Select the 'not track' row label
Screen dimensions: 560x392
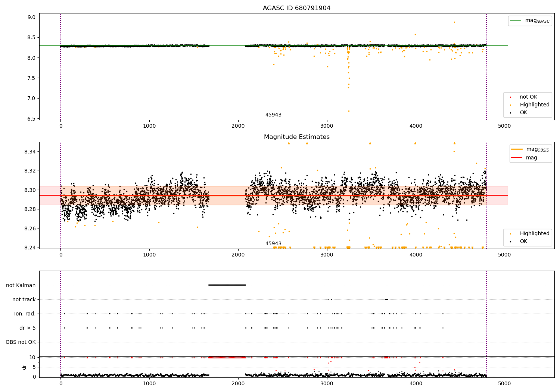pos(24,300)
